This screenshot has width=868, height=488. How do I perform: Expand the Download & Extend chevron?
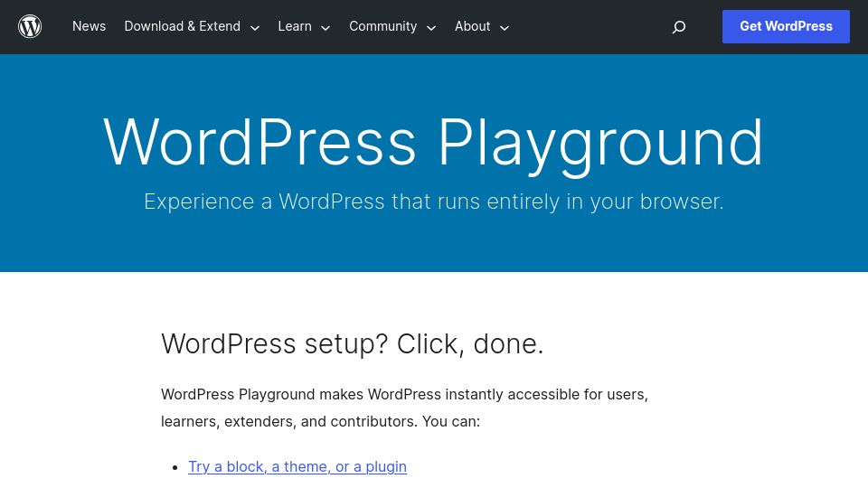[255, 28]
